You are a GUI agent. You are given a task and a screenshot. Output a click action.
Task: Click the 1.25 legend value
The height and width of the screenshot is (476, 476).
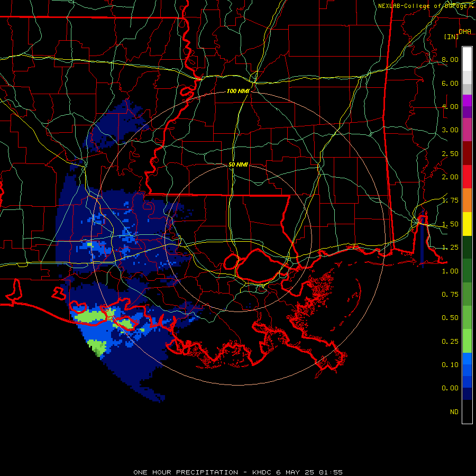click(450, 248)
